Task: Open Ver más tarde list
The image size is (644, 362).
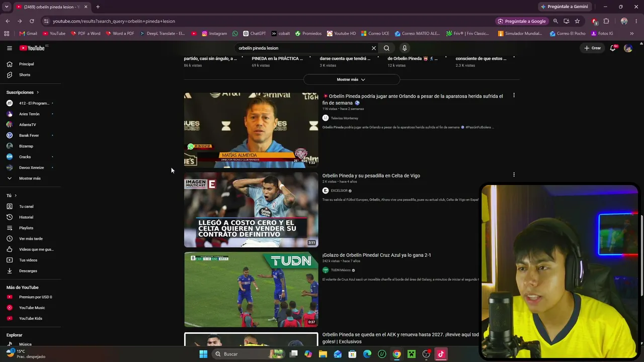Action: point(30,239)
